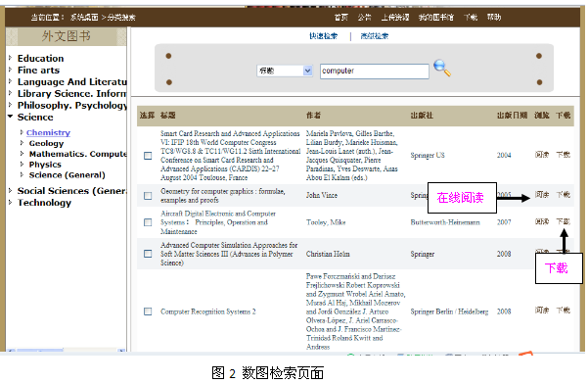The image size is (588, 383).
Task: Expand the Language And Literature category
Action: coord(11,81)
